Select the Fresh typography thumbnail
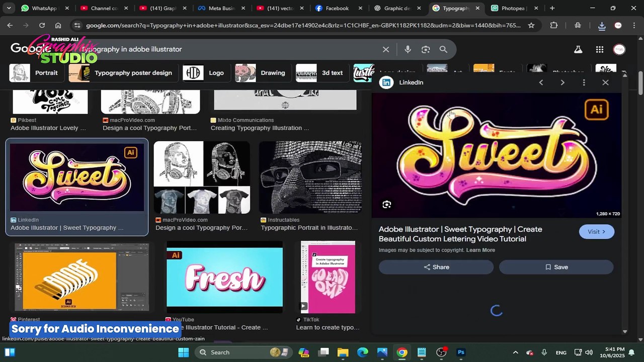This screenshot has height=362, width=644. coord(224,277)
